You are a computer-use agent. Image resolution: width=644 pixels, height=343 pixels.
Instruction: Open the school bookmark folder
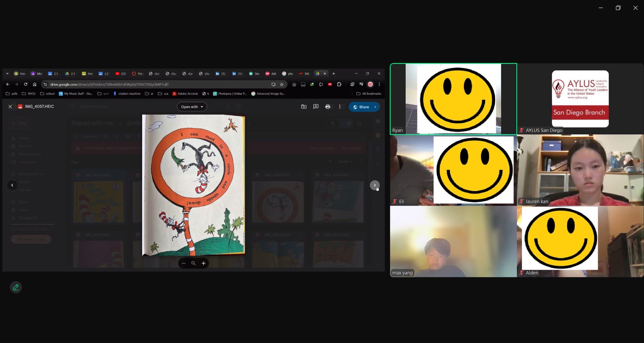[47, 94]
